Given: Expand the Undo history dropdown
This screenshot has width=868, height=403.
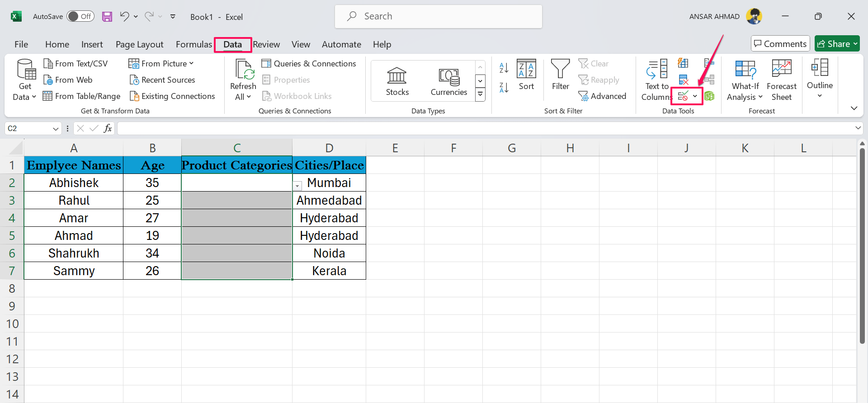Looking at the screenshot, I should click(x=136, y=17).
